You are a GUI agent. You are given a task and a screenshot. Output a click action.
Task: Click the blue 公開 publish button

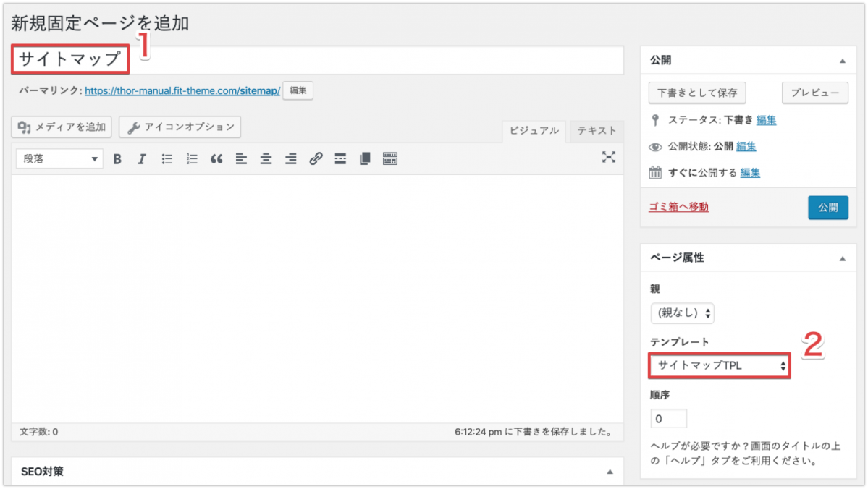click(827, 208)
